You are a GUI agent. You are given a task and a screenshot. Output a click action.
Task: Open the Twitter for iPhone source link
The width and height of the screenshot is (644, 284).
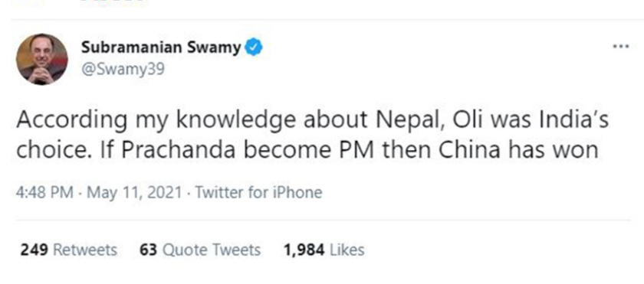258,192
